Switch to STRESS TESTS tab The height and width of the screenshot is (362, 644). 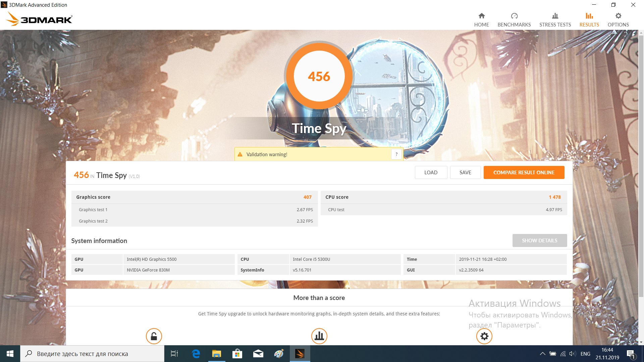pos(555,20)
